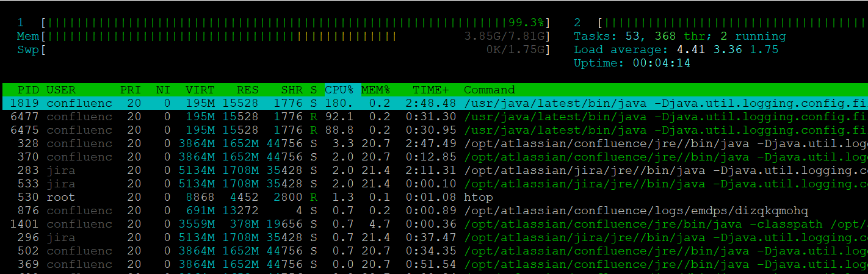Click the Load average readout
Image resolution: width=868 pixels, height=274 pixels.
click(676, 49)
